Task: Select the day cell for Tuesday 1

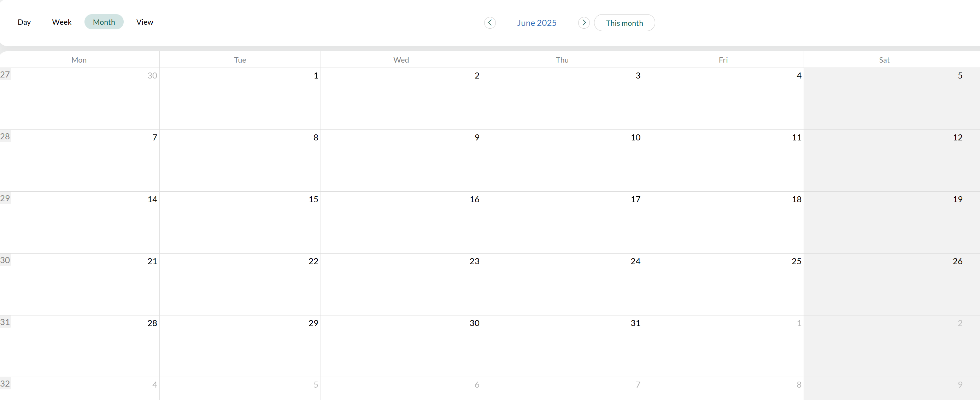Action: 240,99
